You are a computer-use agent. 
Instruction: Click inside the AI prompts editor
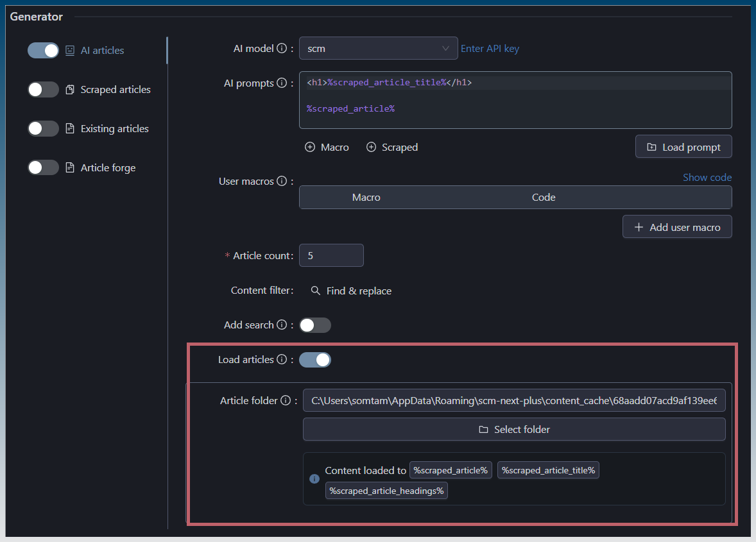tap(515, 100)
